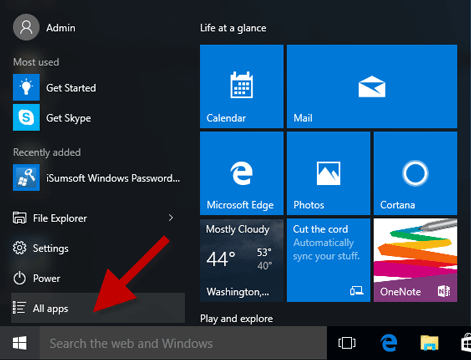Open the Photos tile

coord(329,173)
